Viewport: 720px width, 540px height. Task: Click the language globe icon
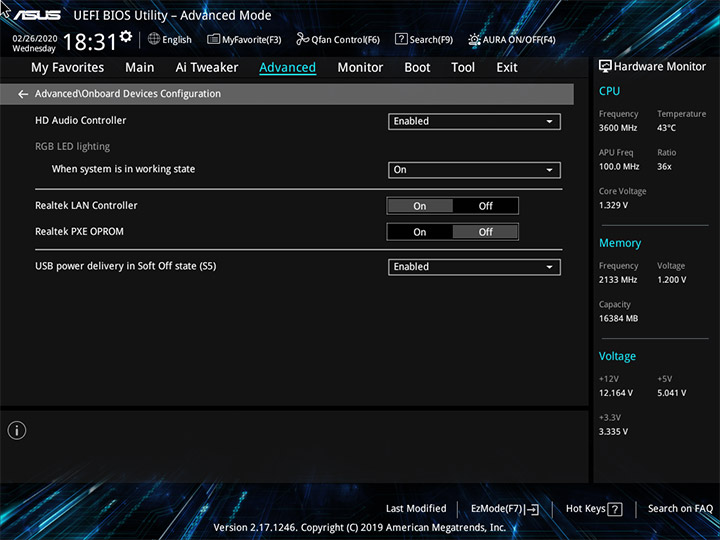click(x=154, y=39)
